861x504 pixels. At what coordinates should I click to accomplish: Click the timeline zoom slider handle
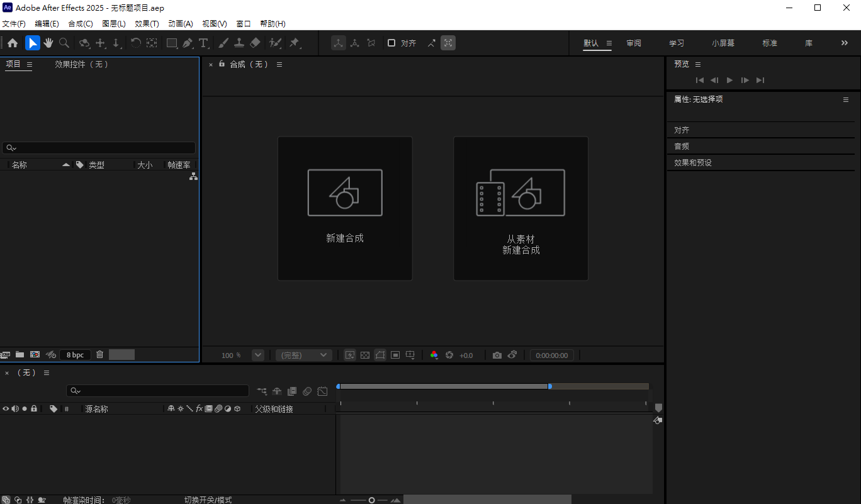tap(372, 500)
